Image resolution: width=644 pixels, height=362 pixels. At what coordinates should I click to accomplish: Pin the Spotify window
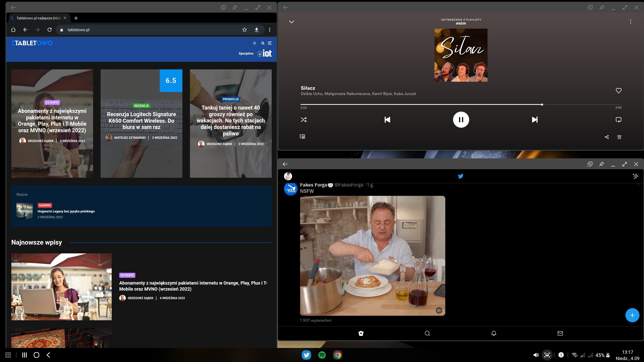click(x=602, y=8)
